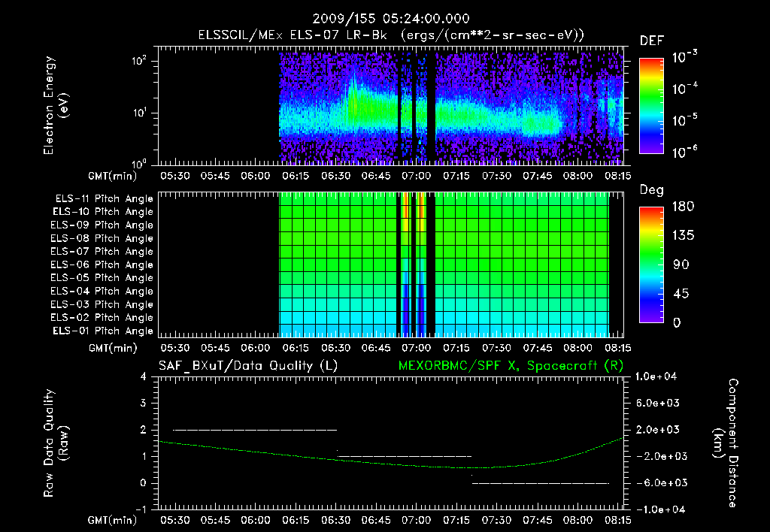Viewport: 770px width, 532px height.
Task: Select the ELS-09 Pitch Angle row label
Action: 102,225
